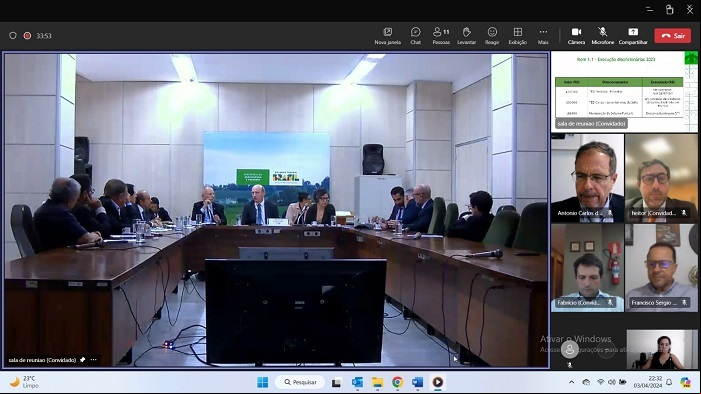Open Outlook from the taskbar
Screen dimensions: 701x394
pos(357,382)
